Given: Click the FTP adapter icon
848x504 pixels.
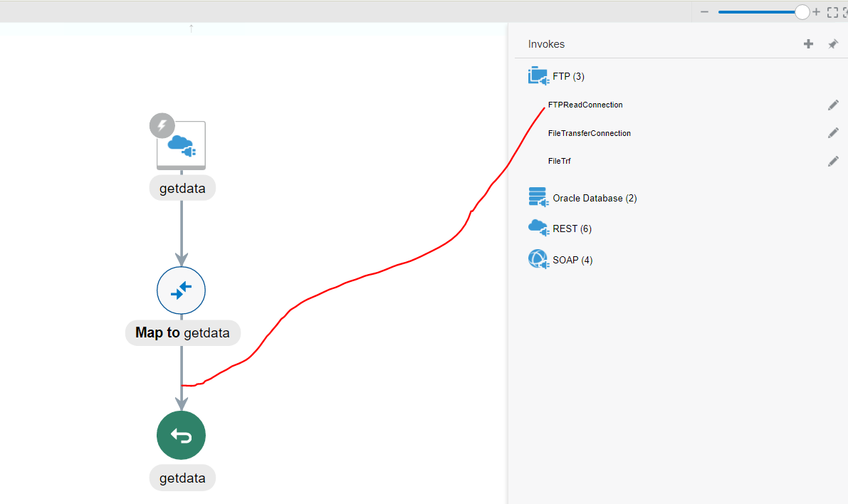Looking at the screenshot, I should click(x=538, y=75).
